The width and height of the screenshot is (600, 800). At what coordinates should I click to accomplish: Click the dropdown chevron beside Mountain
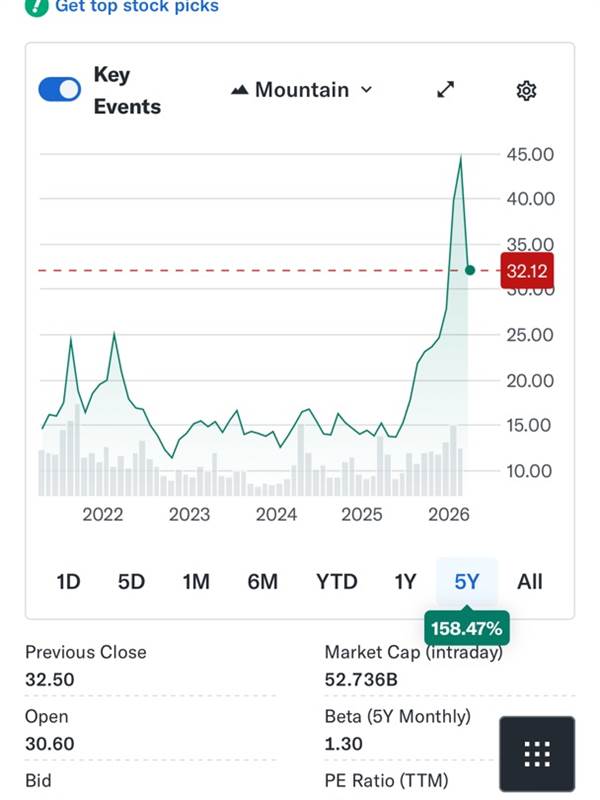click(366, 90)
